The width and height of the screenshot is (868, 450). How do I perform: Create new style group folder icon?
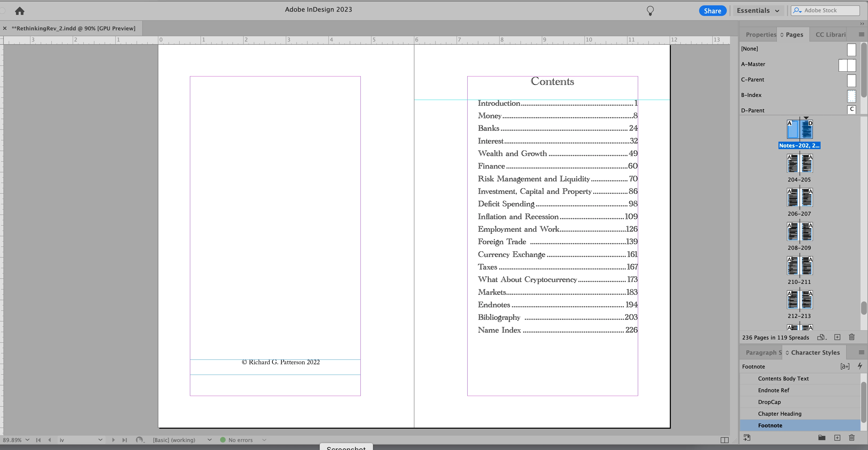coord(821,437)
